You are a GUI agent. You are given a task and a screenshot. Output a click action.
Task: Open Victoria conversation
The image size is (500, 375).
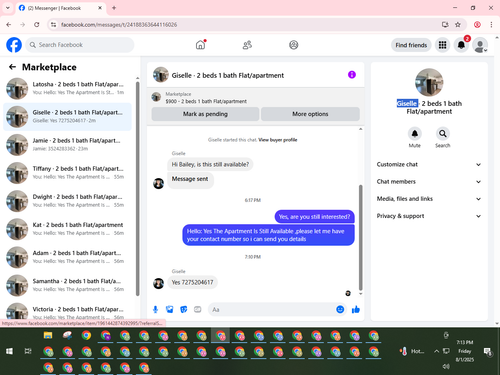pos(68,311)
